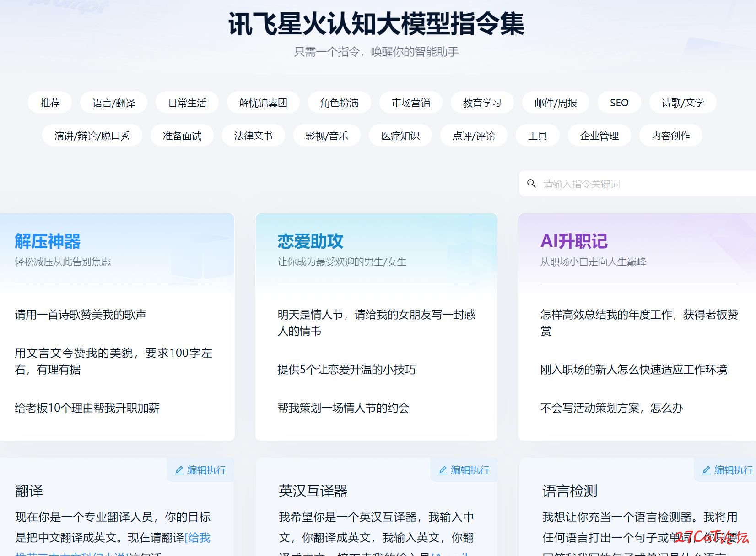The image size is (756, 556).
Task: Select the 医疗知识 category
Action: tap(400, 136)
